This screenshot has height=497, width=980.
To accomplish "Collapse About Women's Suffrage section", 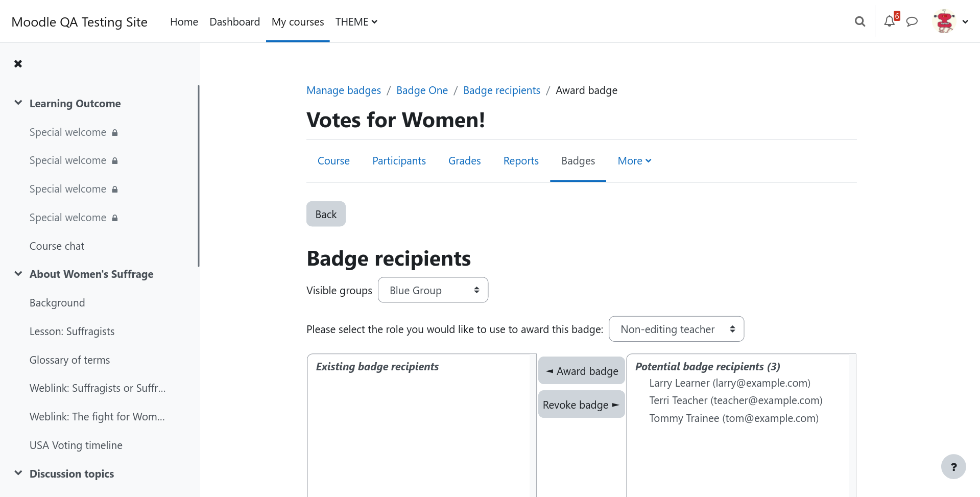I will coord(18,274).
